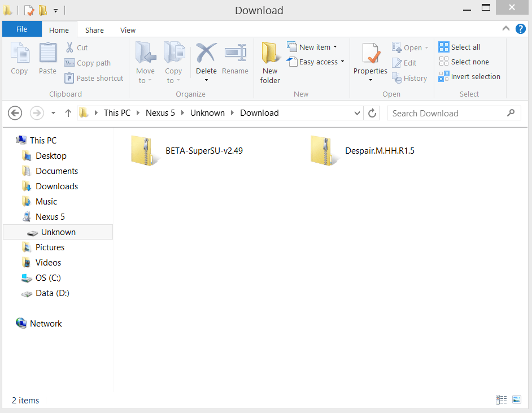Open recent locations dropdown arrow
This screenshot has height=413, width=532.
point(53,114)
